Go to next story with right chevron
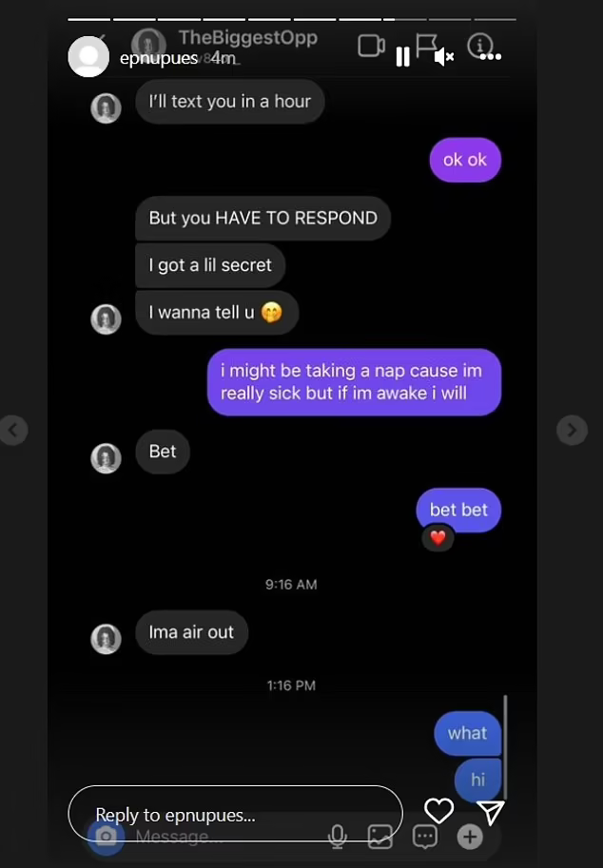 572,430
